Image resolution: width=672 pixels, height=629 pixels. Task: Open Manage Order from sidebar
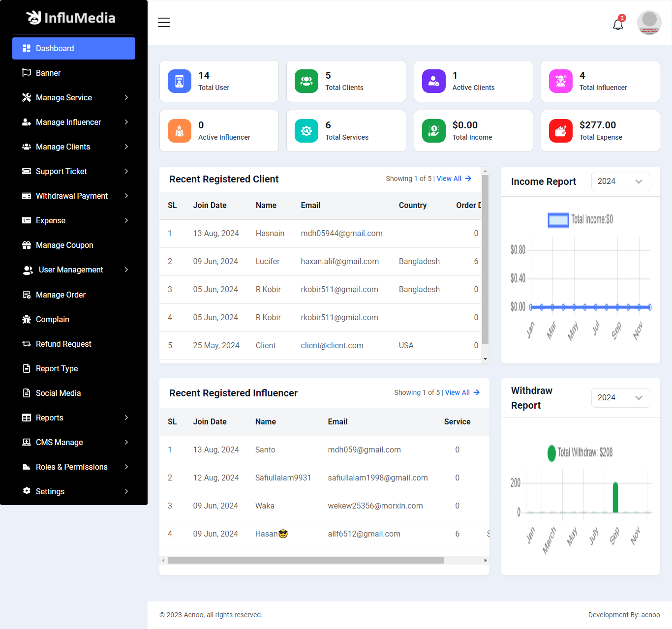(61, 295)
